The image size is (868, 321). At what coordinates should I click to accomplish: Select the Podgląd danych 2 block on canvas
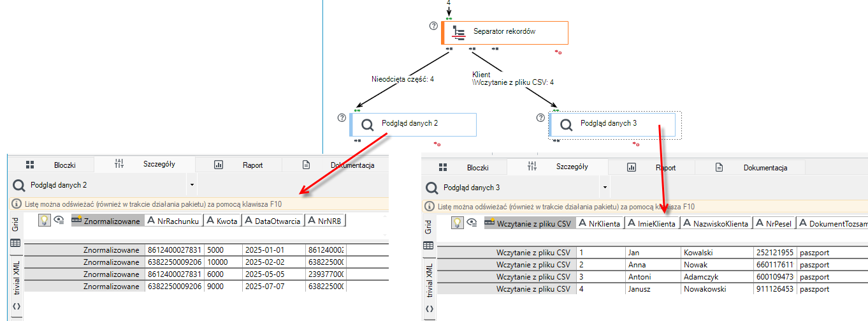pos(413,124)
